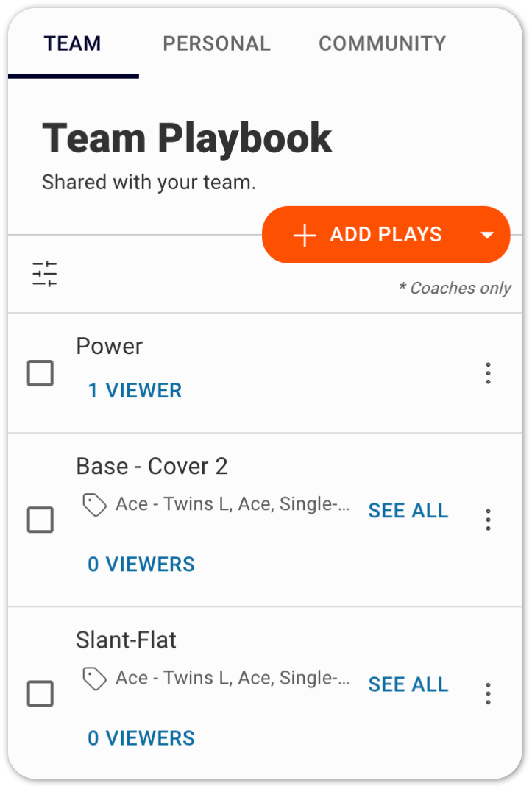Check the Slant-Flat play checkbox

pos(40,693)
